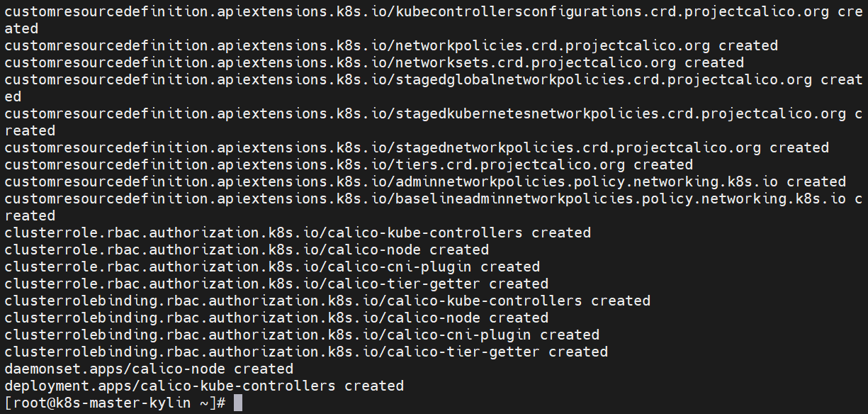
Task: Select the clusterrole calico-node created line
Action: tap(247, 250)
